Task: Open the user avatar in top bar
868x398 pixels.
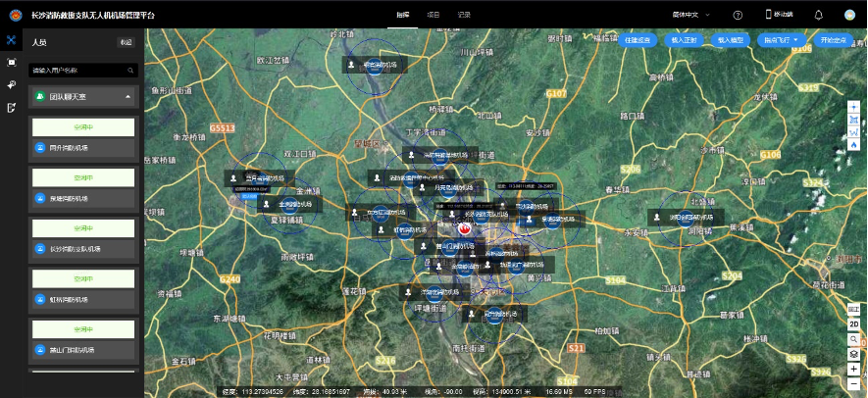Action: click(x=849, y=15)
